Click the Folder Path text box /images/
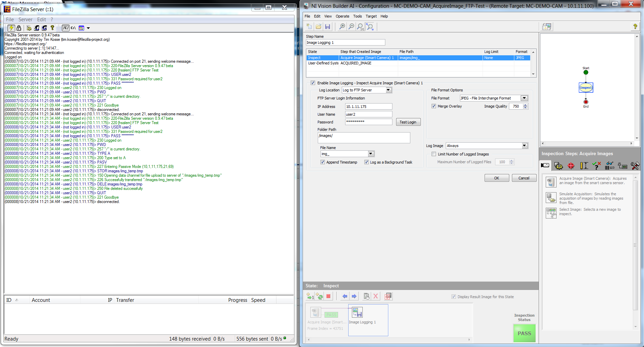 pyautogui.click(x=364, y=138)
